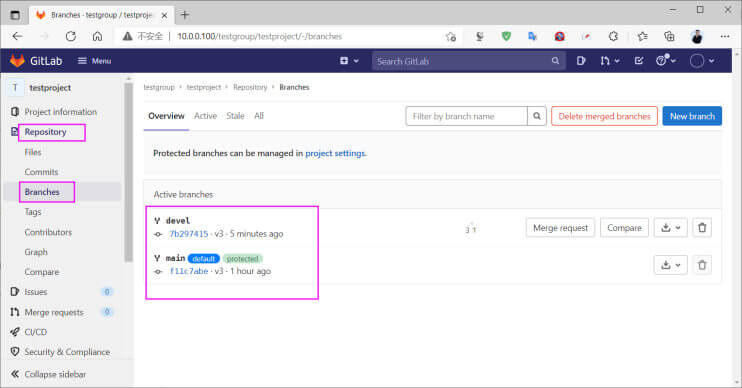The image size is (742, 388).
Task: Open commit f11c7abe
Action: tap(189, 271)
